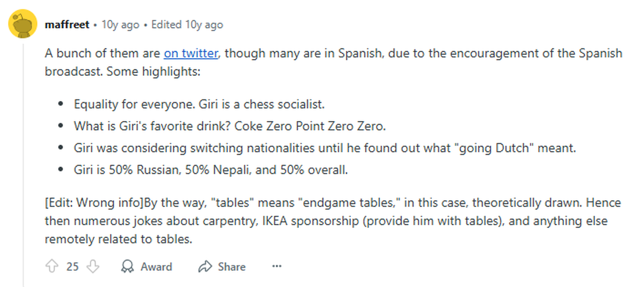Image resolution: width=644 pixels, height=287 pixels.
Task: Follow the "on twitter" hyperlink
Action: (x=191, y=53)
